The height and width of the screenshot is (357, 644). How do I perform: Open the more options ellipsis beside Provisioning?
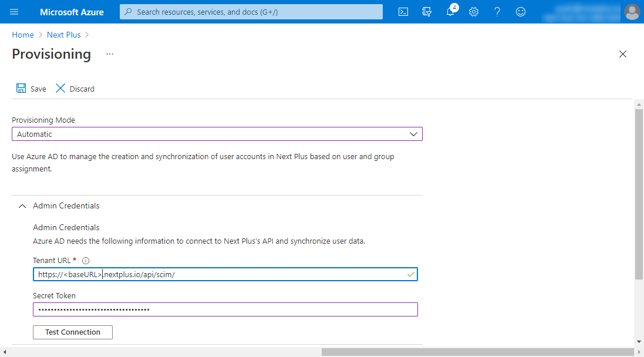click(x=110, y=54)
